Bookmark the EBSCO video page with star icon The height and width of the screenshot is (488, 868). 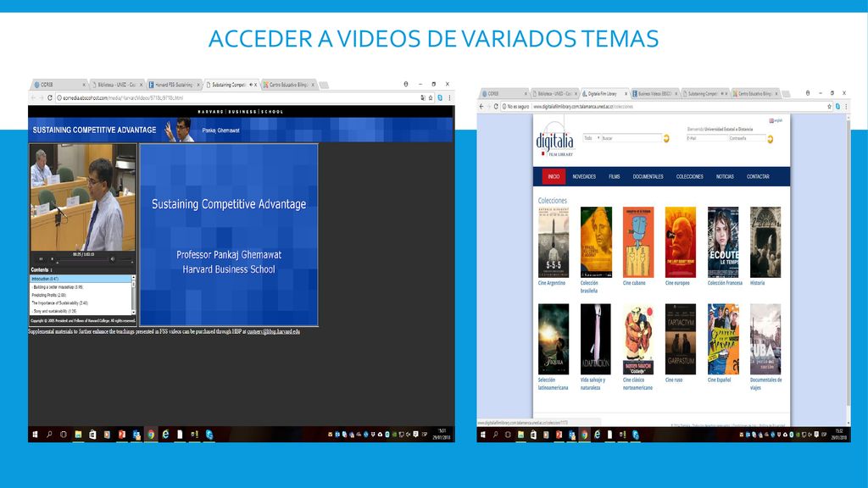[431, 98]
